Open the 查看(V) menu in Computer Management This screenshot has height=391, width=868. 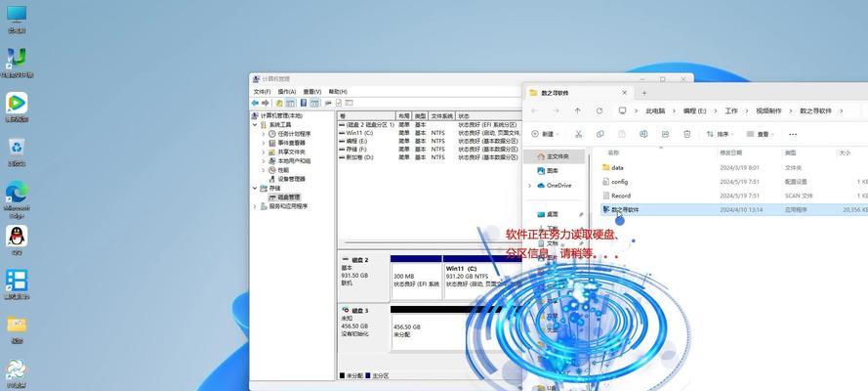coord(312,91)
